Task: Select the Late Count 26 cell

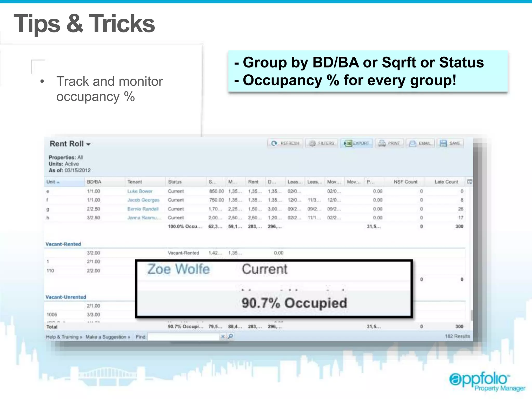Action: [x=461, y=209]
